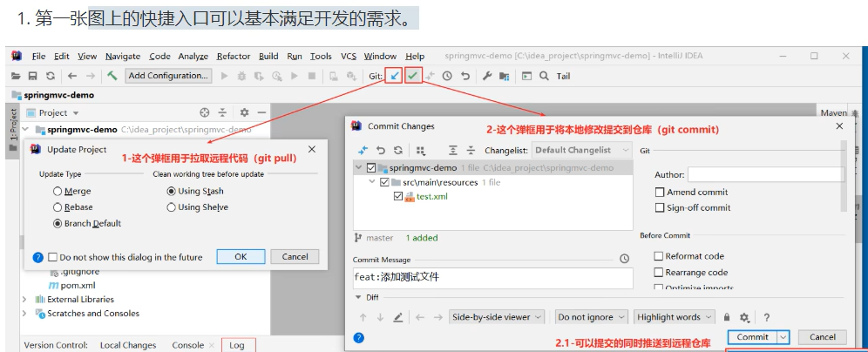Open the Side-by-side viewer dropdown
The height and width of the screenshot is (352, 868).
pyautogui.click(x=497, y=317)
